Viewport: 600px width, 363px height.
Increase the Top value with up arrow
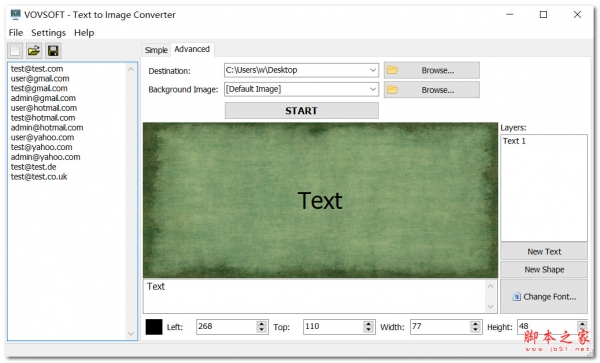click(368, 324)
